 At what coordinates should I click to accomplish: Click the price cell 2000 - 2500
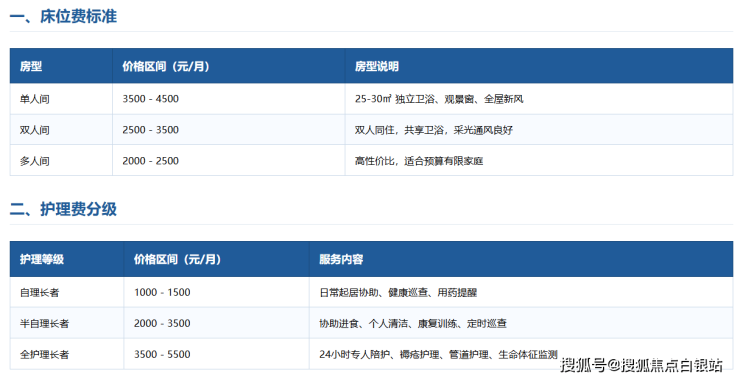[x=151, y=161]
